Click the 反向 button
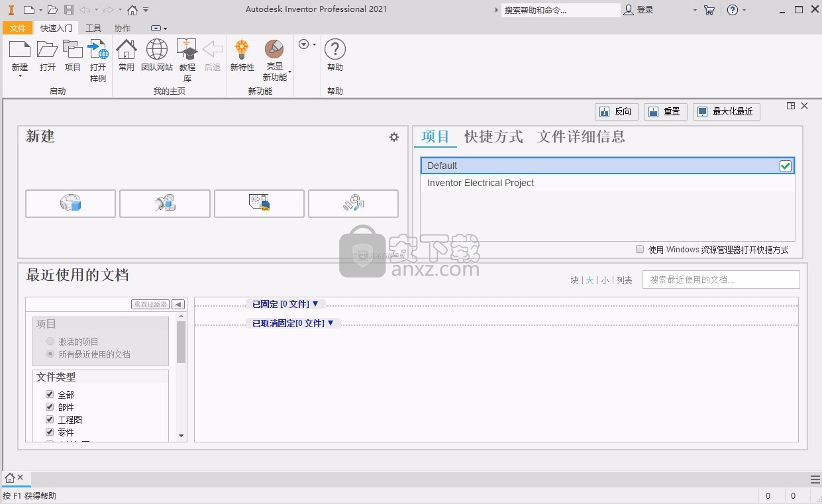Viewport: 822px width, 504px height. click(x=616, y=112)
